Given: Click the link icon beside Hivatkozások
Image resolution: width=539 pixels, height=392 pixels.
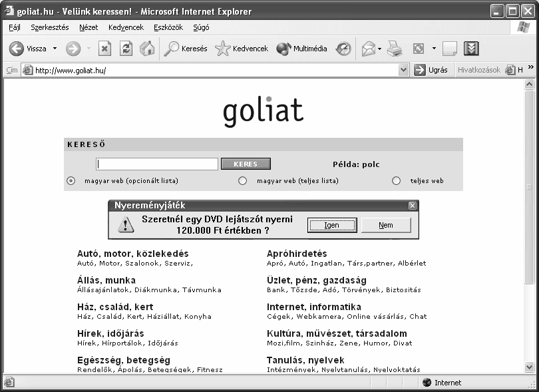Looking at the screenshot, I should point(510,70).
